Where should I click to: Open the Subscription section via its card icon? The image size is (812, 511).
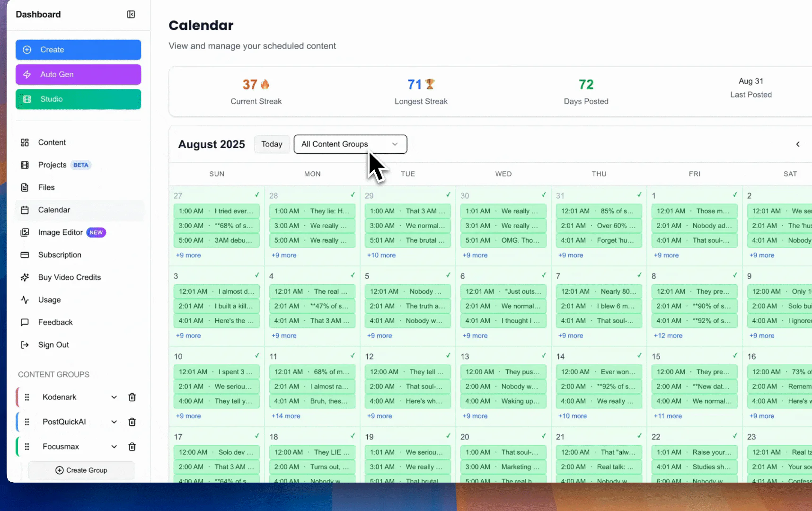click(25, 255)
